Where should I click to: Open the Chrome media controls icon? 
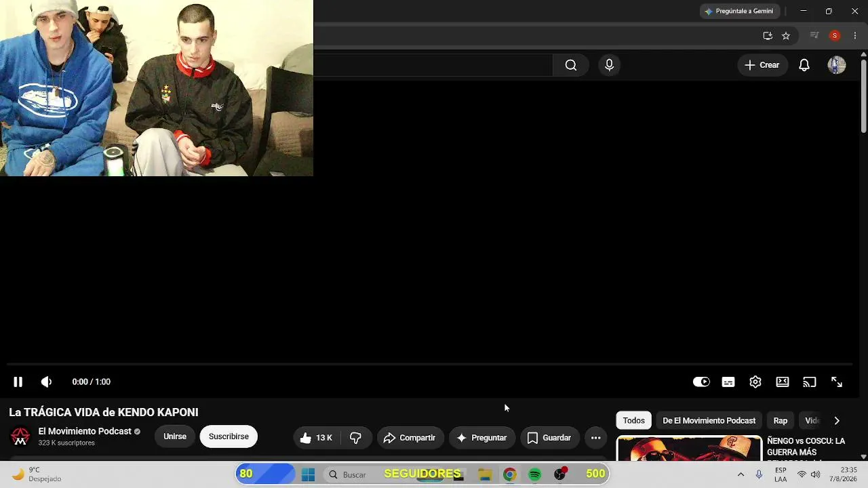point(815,36)
